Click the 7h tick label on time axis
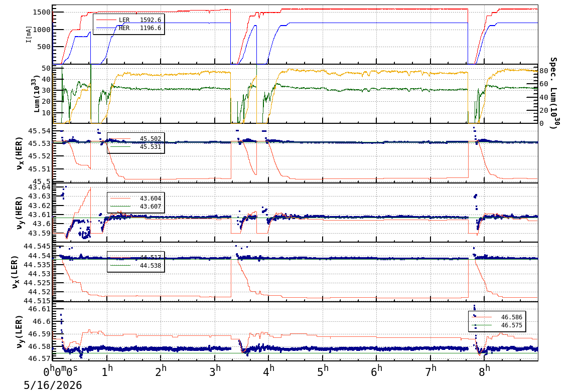 click(x=430, y=370)
